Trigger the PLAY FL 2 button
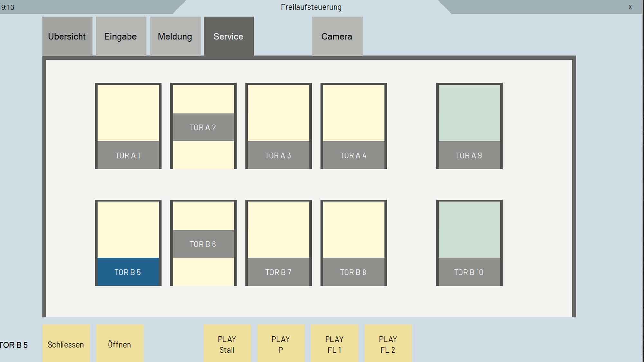The height and width of the screenshot is (362, 644). [388, 344]
